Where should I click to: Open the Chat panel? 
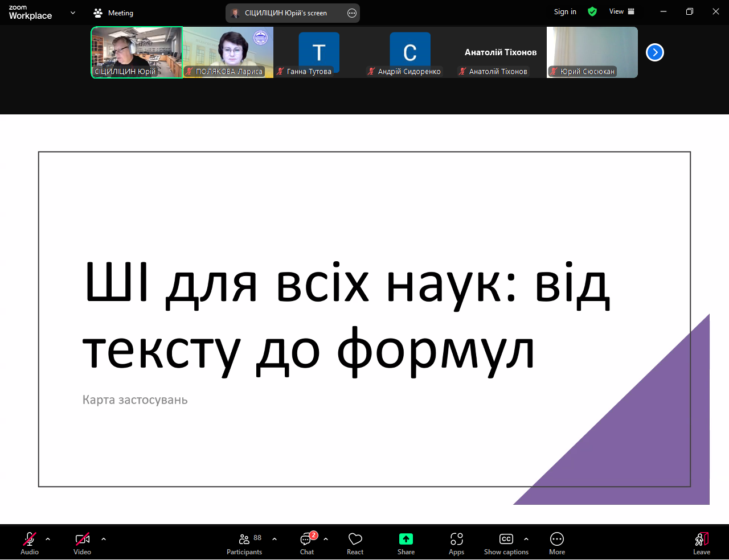point(307,543)
